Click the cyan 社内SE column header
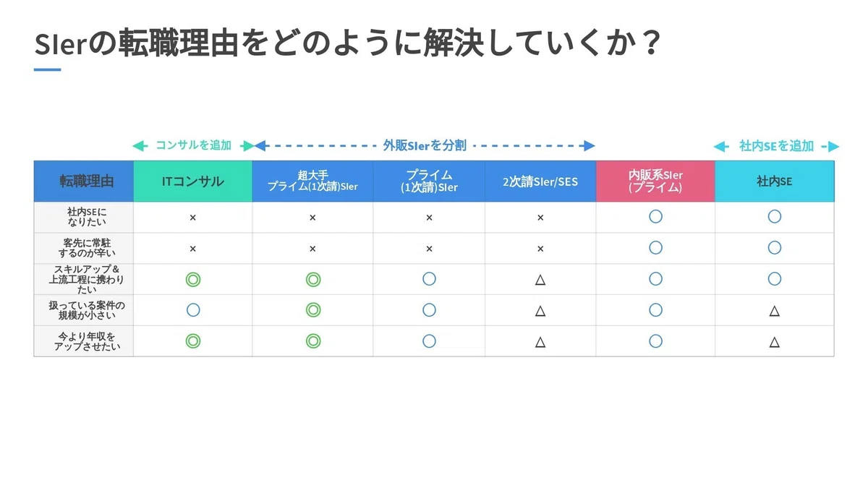This screenshot has height=488, width=868. [x=774, y=181]
